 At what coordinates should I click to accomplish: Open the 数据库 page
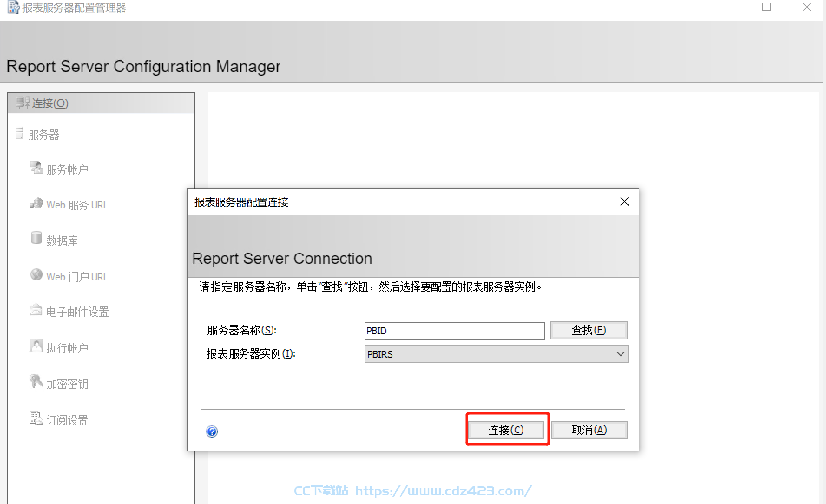(62, 240)
